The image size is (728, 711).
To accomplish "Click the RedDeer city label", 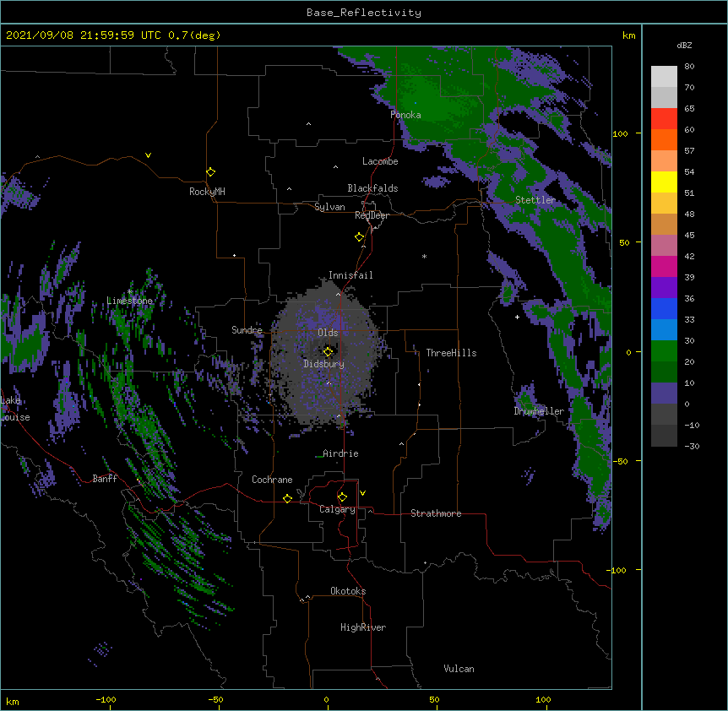I will click(372, 215).
